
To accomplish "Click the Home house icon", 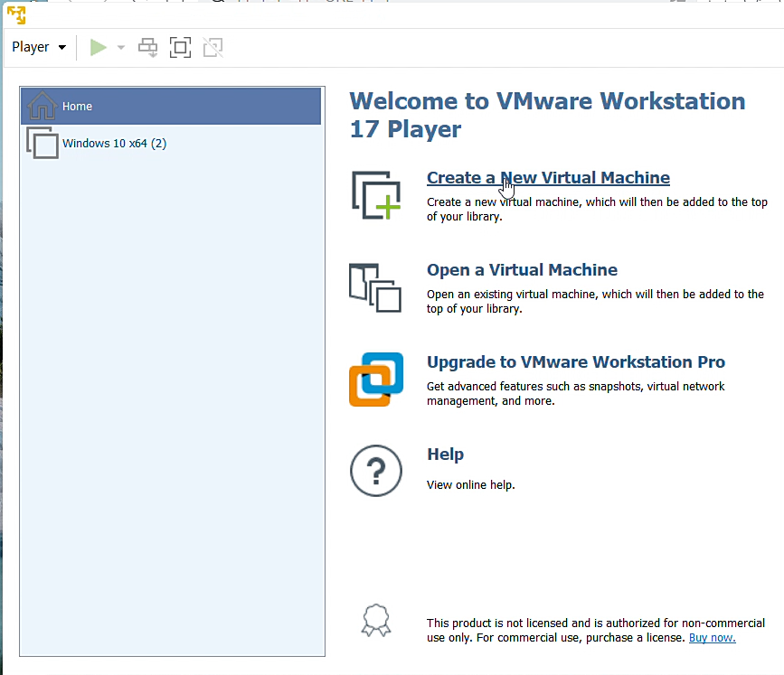I will [42, 106].
